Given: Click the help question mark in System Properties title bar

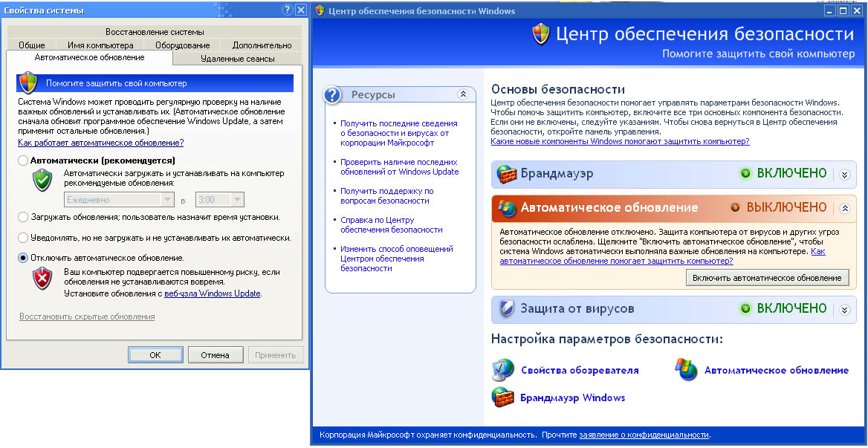Looking at the screenshot, I should coord(287,10).
